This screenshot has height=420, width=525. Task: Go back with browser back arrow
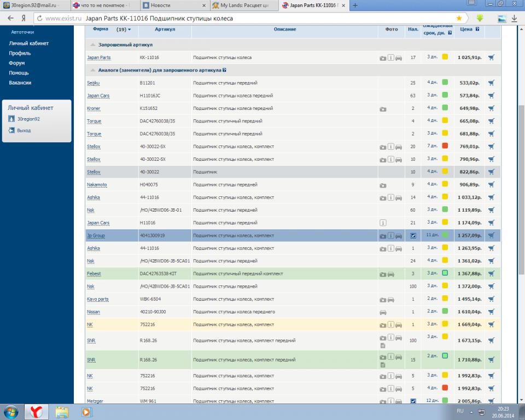pos(11,18)
